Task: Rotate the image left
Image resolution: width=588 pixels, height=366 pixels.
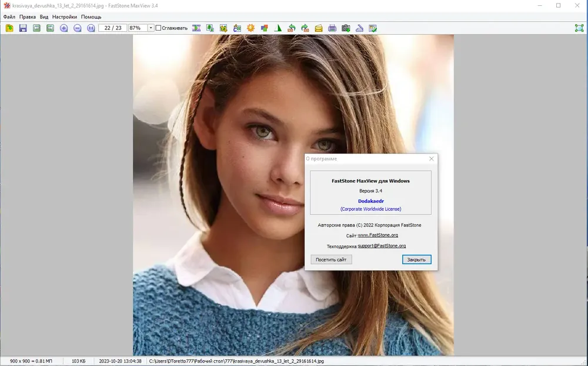Action: (x=292, y=28)
